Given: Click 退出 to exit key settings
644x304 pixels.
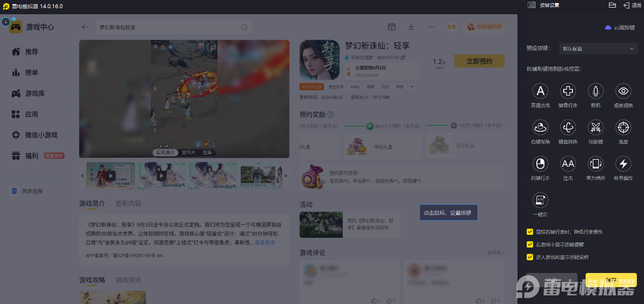Looking at the screenshot, I should click(x=632, y=5).
